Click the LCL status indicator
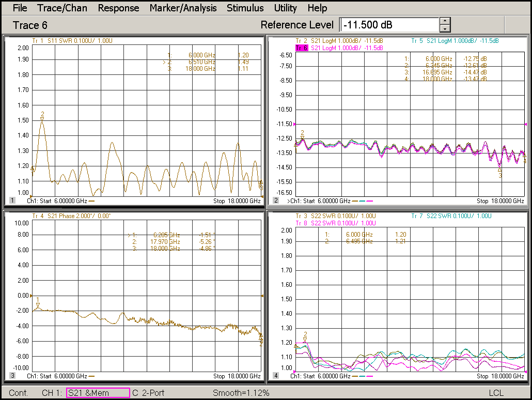 pyautogui.click(x=496, y=393)
